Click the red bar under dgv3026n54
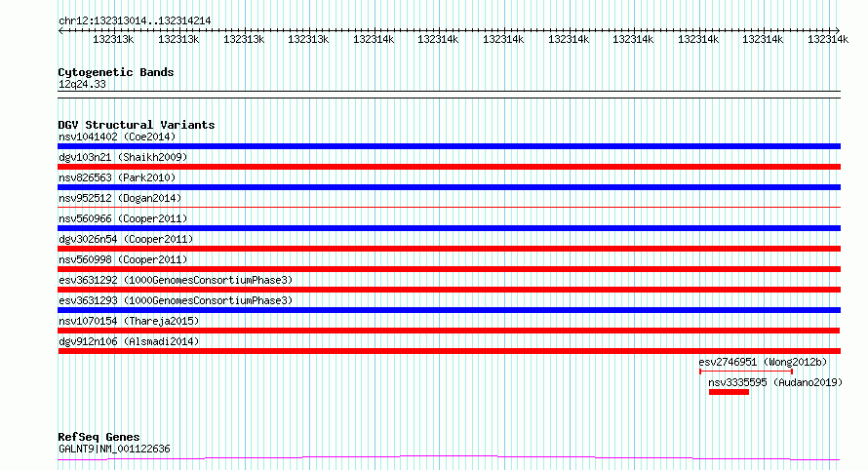The image size is (868, 470). 449,249
